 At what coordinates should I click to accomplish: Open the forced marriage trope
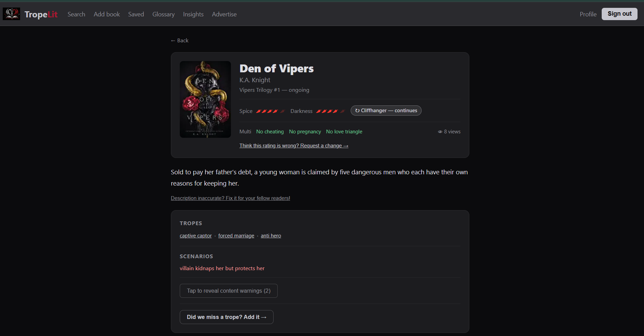coord(236,236)
